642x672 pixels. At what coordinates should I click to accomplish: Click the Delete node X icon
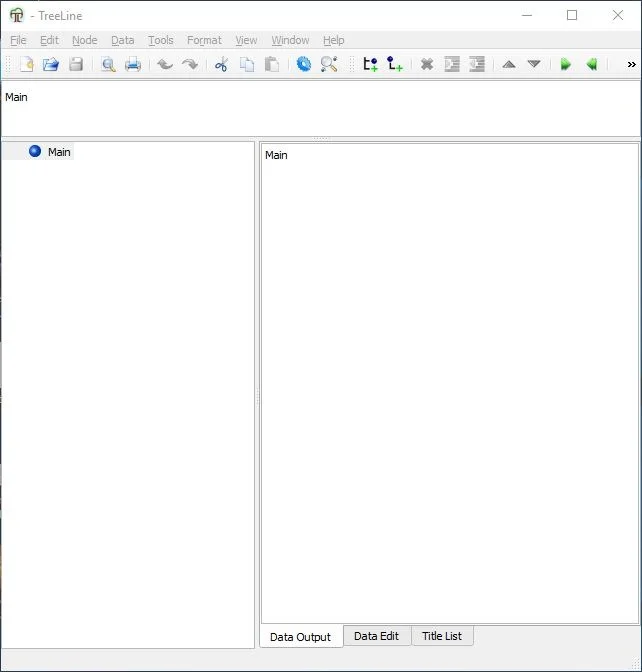tap(427, 64)
